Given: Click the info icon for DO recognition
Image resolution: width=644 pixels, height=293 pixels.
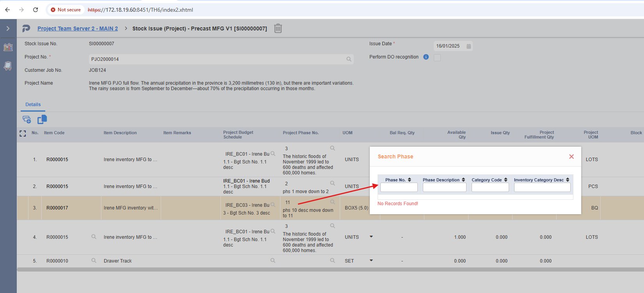Looking at the screenshot, I should point(426,57).
